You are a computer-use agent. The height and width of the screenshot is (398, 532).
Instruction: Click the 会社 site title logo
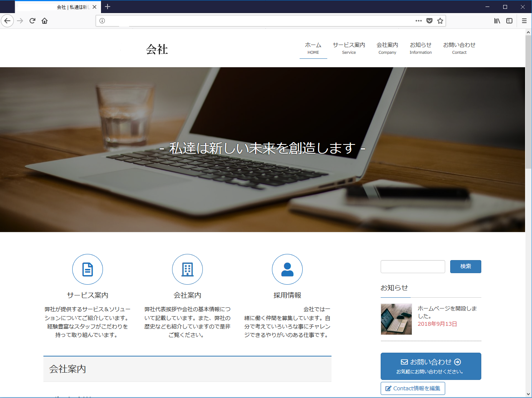point(157,49)
